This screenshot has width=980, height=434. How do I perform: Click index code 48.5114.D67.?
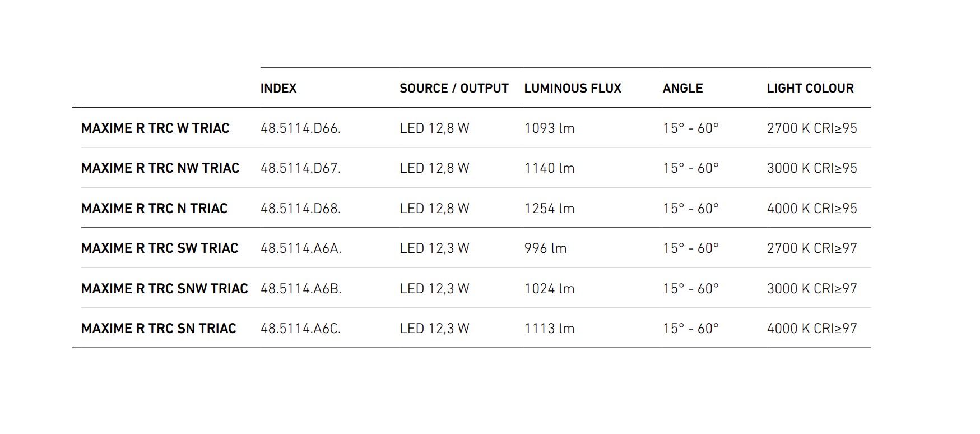[x=300, y=168]
